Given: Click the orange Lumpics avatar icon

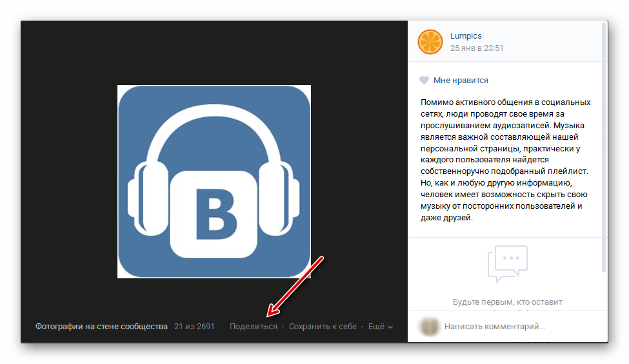Looking at the screenshot, I should coord(430,42).
